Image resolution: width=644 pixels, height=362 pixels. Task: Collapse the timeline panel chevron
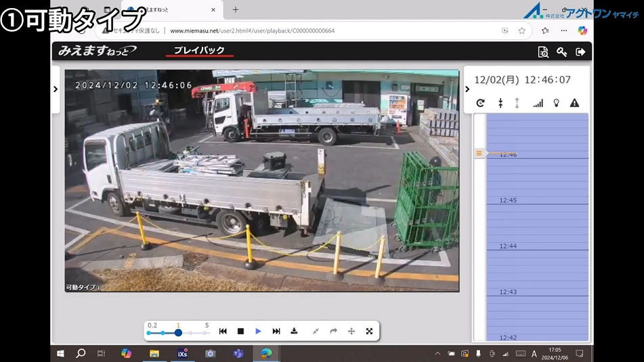[467, 89]
